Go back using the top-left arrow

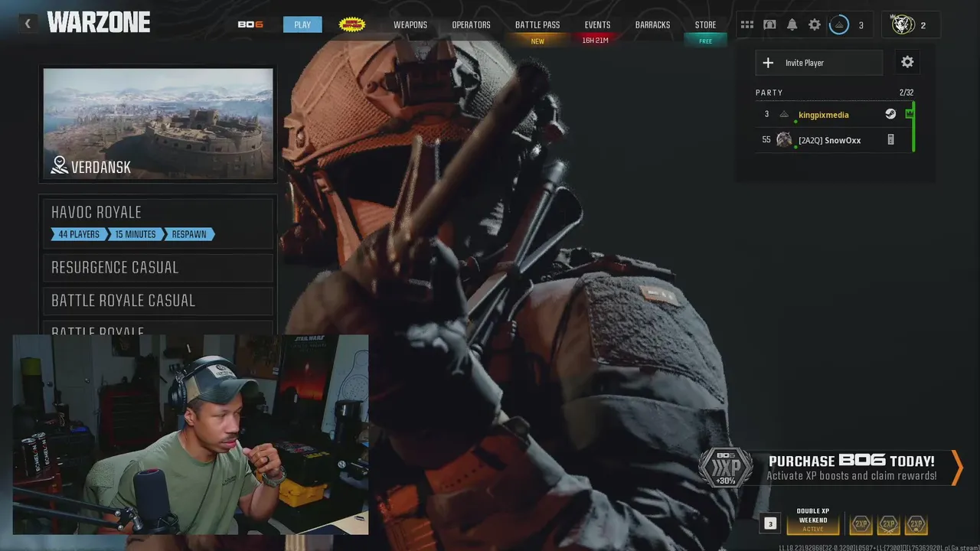[28, 24]
